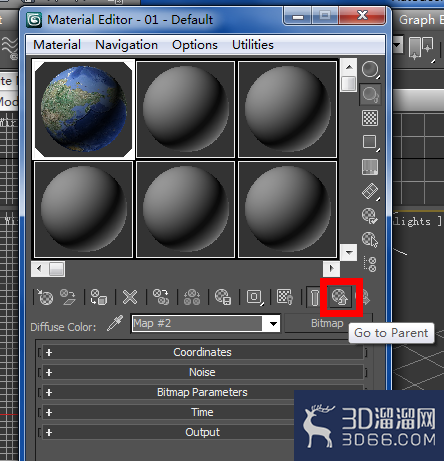Select the bottom-middle gray sample slot

(x=185, y=210)
